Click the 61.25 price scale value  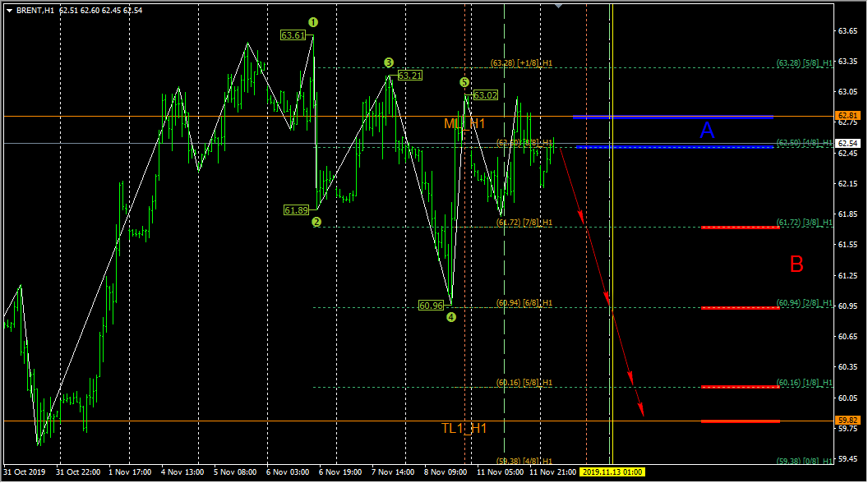(848, 275)
